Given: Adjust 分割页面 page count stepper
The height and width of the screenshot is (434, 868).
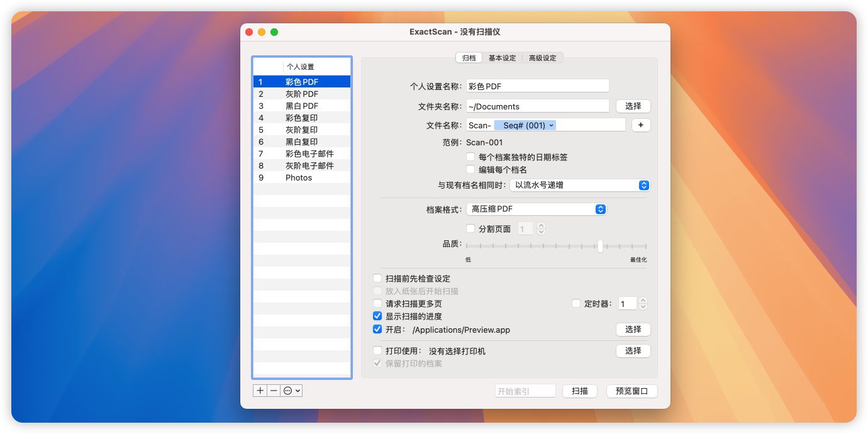Looking at the screenshot, I should point(542,229).
